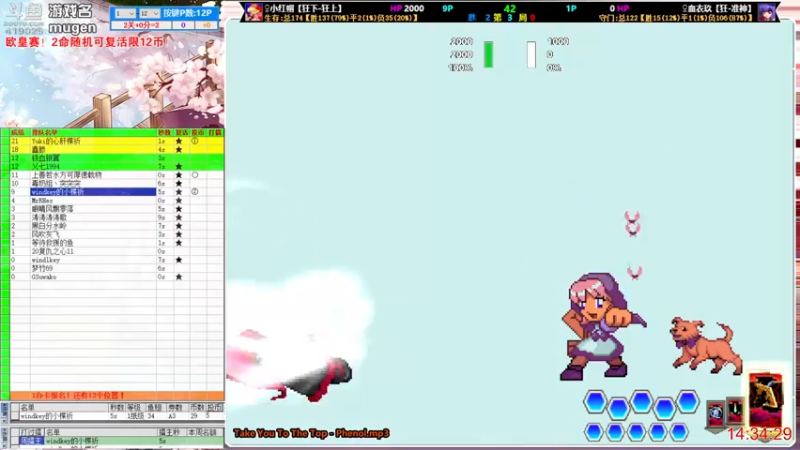
Task: Click the small dark card showing a U shape
Action: coord(735,410)
